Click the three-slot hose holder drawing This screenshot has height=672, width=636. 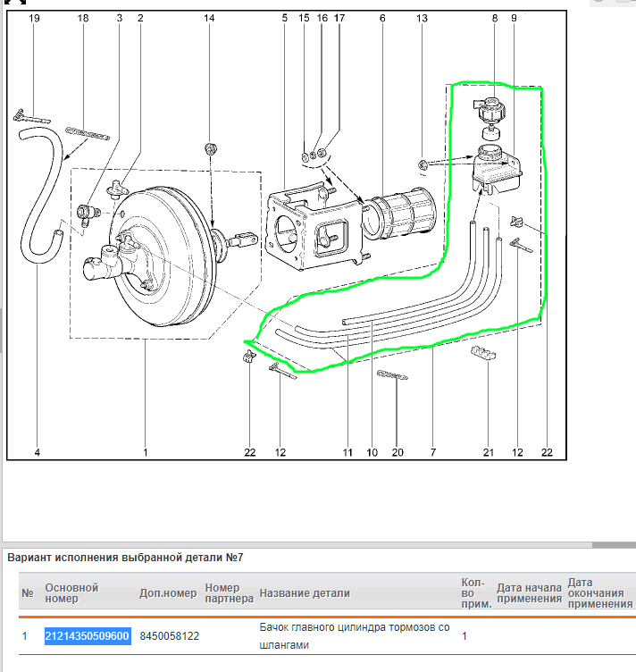tap(484, 353)
